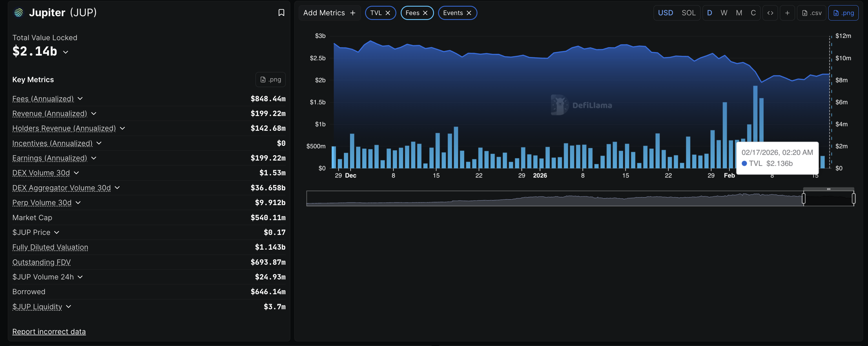The image size is (868, 346).
Task: Expand the DEX Aggregator Volume 30d row
Action: tap(117, 188)
